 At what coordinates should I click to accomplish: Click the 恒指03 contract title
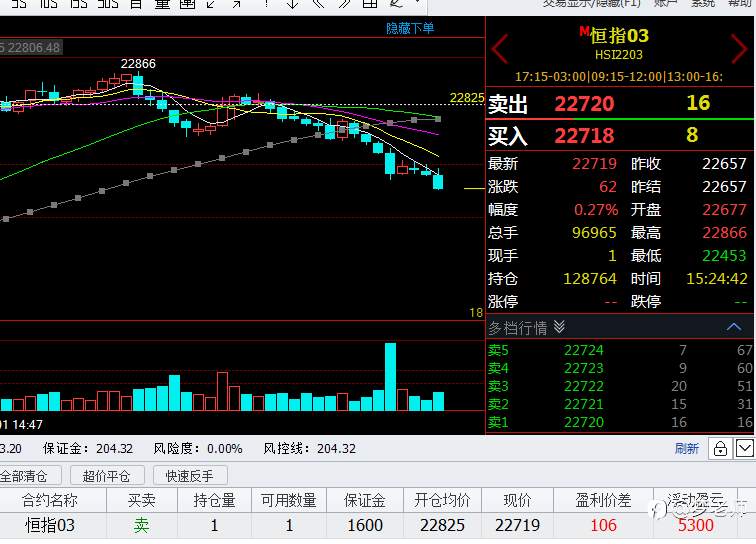[x=619, y=36]
